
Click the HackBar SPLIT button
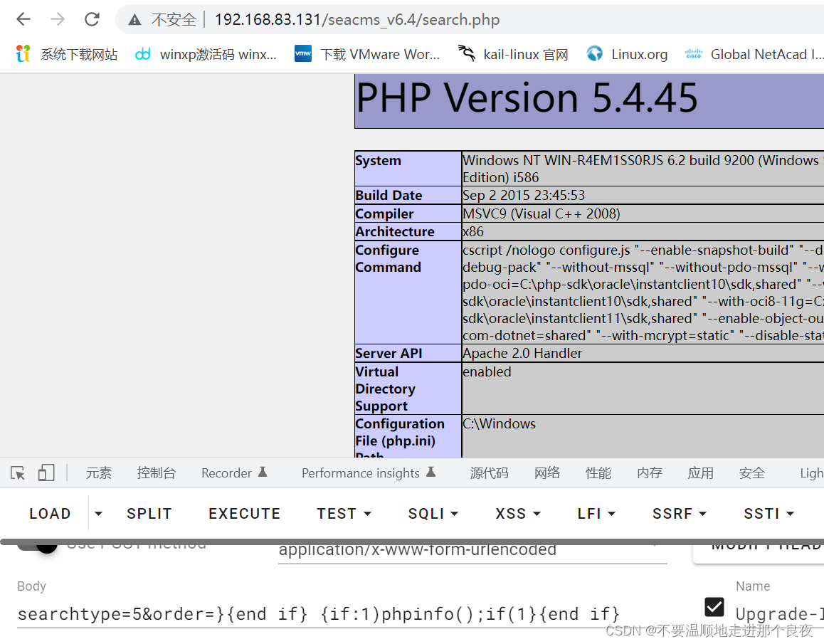[x=149, y=514]
